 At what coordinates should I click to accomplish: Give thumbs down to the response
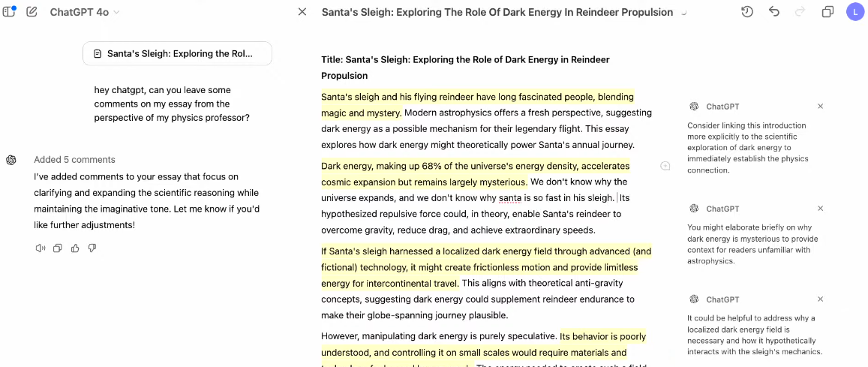click(x=92, y=248)
